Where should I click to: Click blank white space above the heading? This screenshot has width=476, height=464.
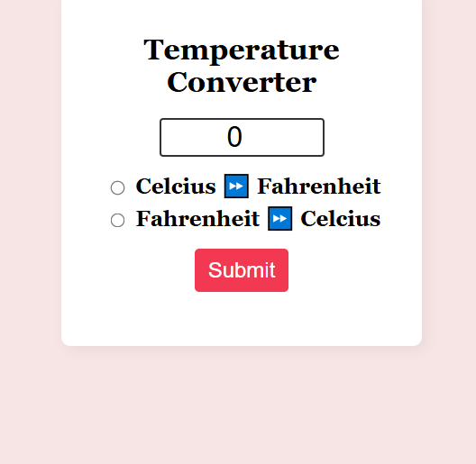[x=242, y=17]
